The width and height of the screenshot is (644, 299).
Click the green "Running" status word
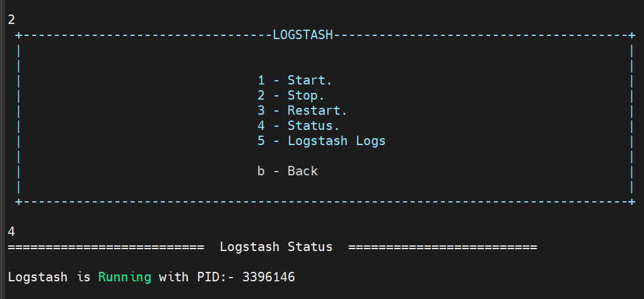point(125,277)
